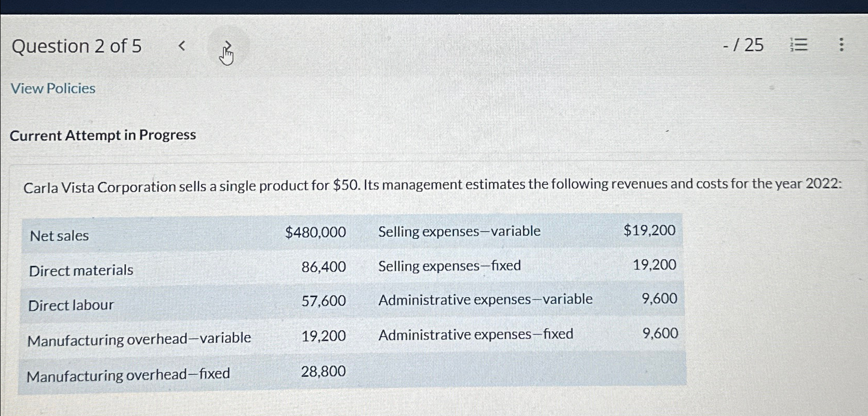The height and width of the screenshot is (416, 868).
Task: Tap the forward navigation arrow under the cursor
Action: (227, 46)
